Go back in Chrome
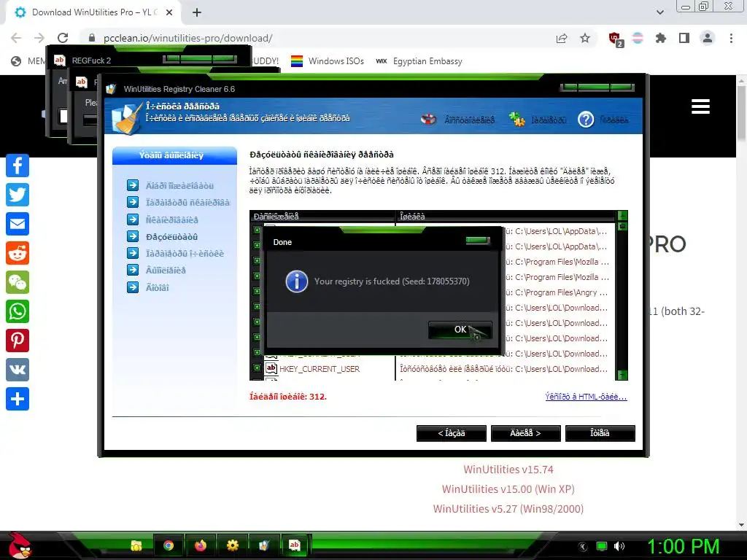The image size is (747, 560). tap(16, 38)
